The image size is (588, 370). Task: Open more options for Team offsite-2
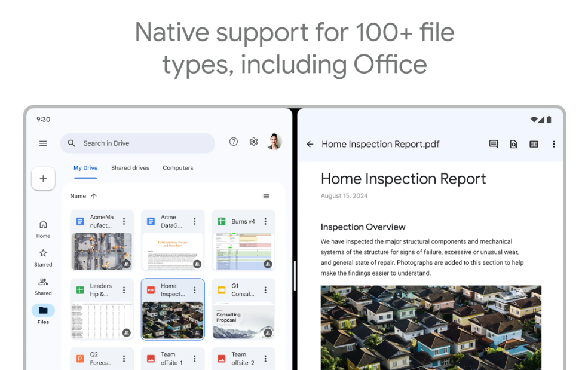pos(265,359)
